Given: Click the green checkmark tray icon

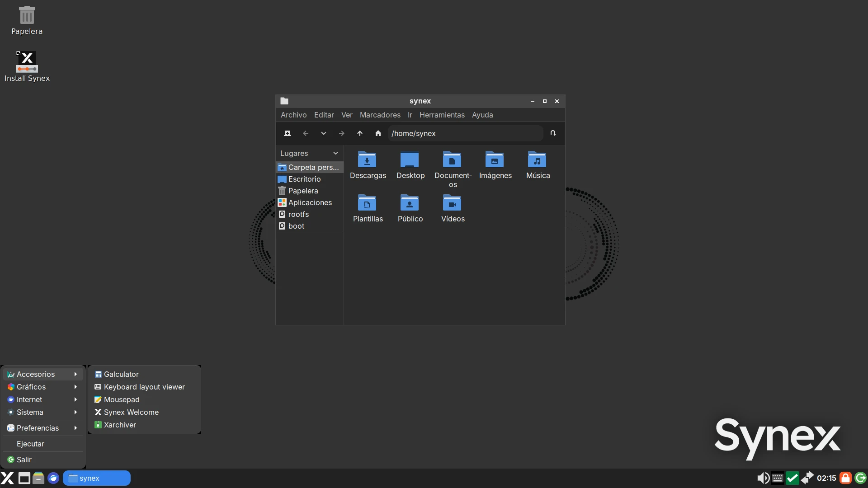Looking at the screenshot, I should click(792, 478).
